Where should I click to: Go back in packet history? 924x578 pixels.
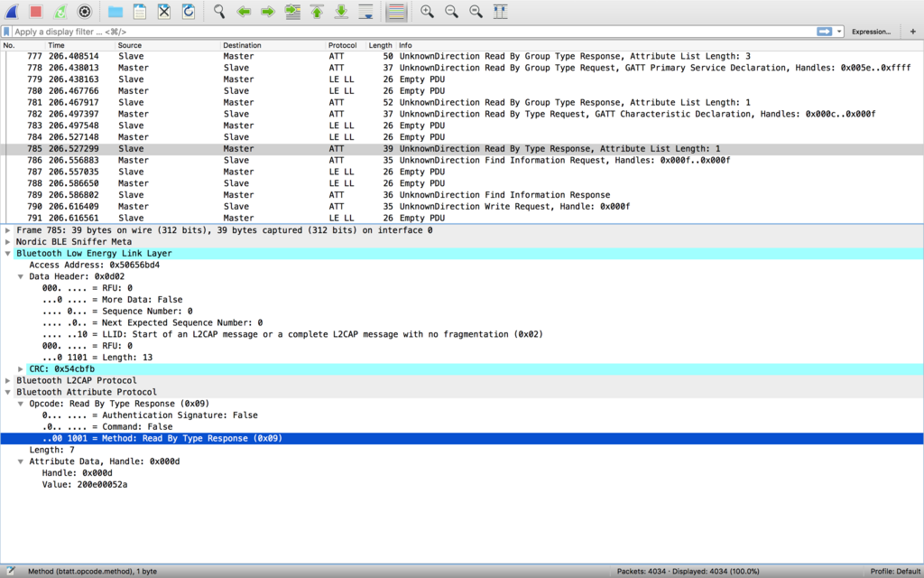(244, 11)
